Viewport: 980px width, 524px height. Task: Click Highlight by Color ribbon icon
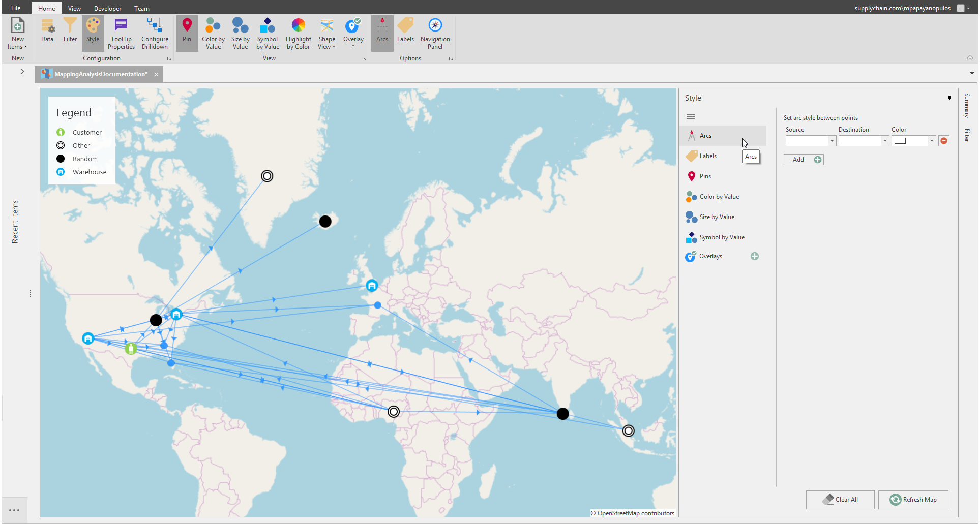pos(298,34)
